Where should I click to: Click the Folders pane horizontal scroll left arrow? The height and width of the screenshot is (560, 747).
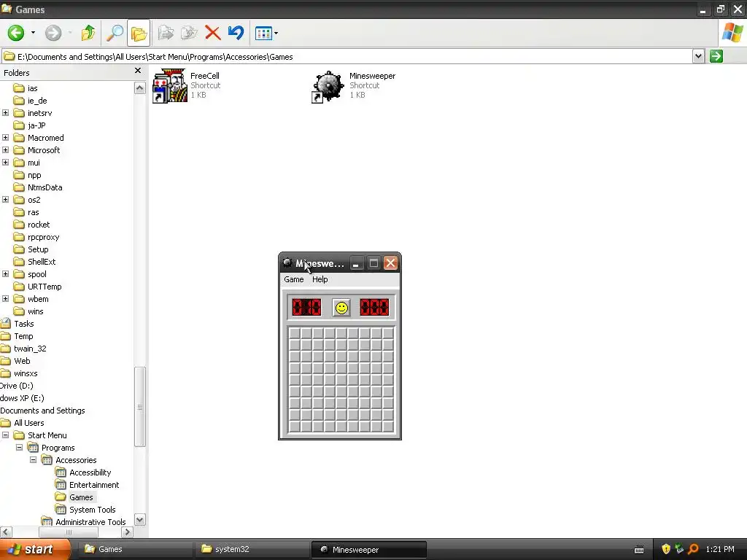[6, 532]
